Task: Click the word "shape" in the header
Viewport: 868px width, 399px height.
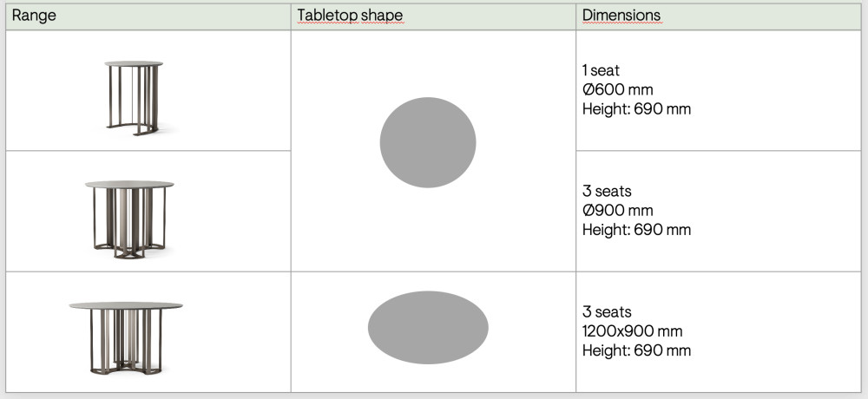Action: tap(383, 16)
